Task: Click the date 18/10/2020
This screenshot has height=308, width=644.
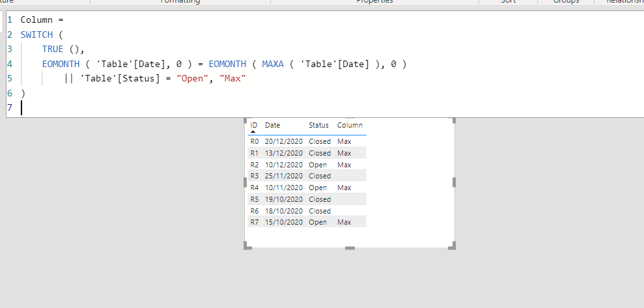Action: 284,211
